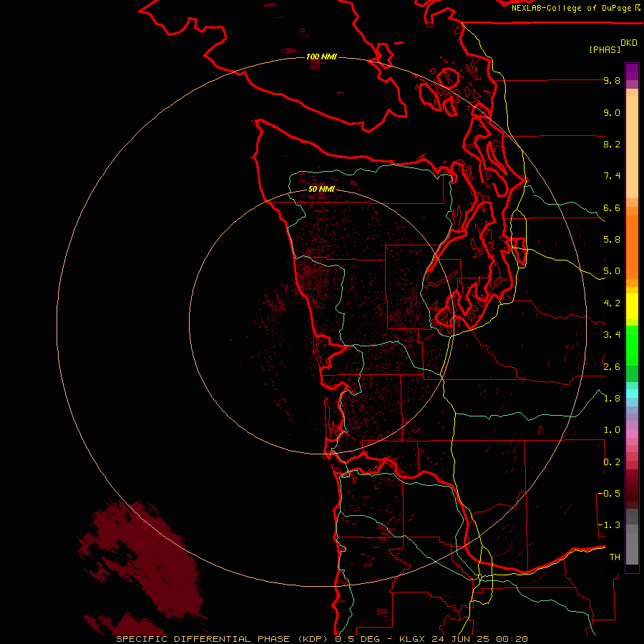Click the 9.0 legend value
This screenshot has width=644, height=644.
click(x=612, y=112)
